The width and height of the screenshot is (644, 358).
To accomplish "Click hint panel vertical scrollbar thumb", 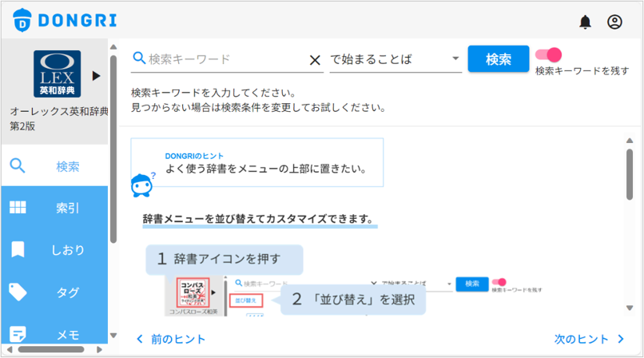I will pyautogui.click(x=630, y=174).
